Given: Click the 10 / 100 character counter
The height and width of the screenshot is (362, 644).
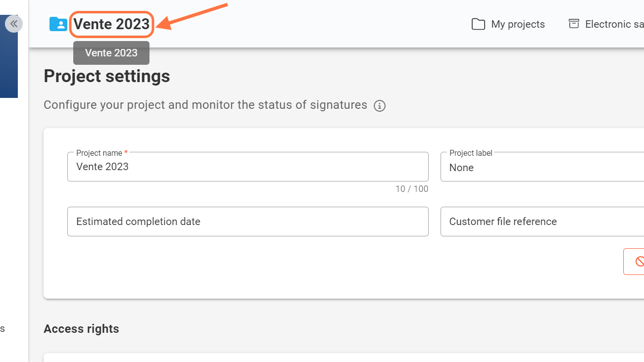Looking at the screenshot, I should point(412,189).
